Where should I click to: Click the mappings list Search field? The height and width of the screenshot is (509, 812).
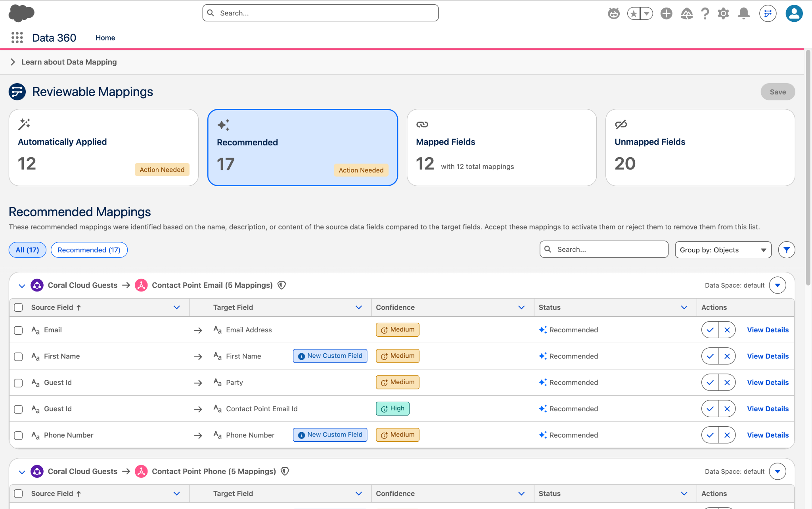(x=604, y=250)
